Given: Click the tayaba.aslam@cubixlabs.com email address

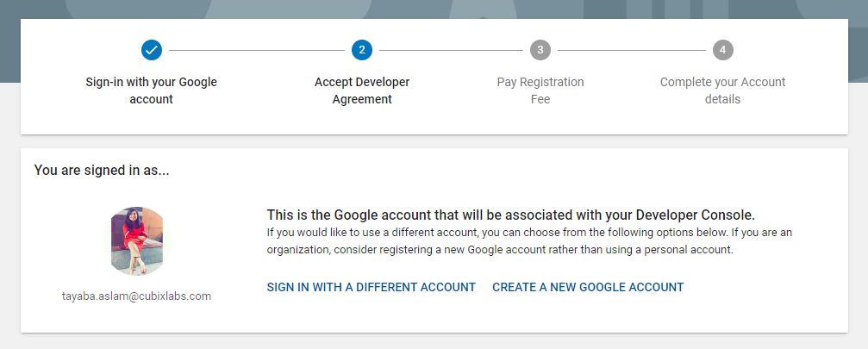Looking at the screenshot, I should point(137,296).
